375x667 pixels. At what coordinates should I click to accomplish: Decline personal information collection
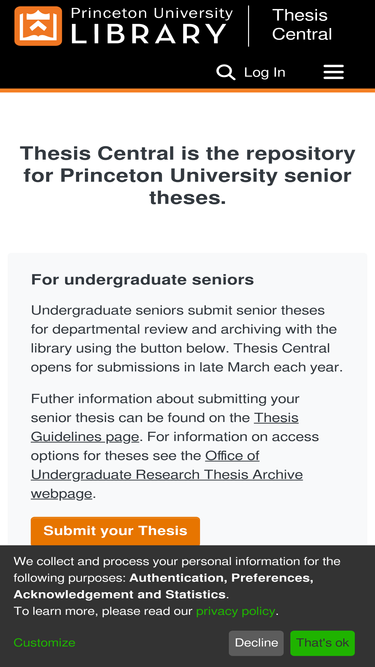pos(256,643)
